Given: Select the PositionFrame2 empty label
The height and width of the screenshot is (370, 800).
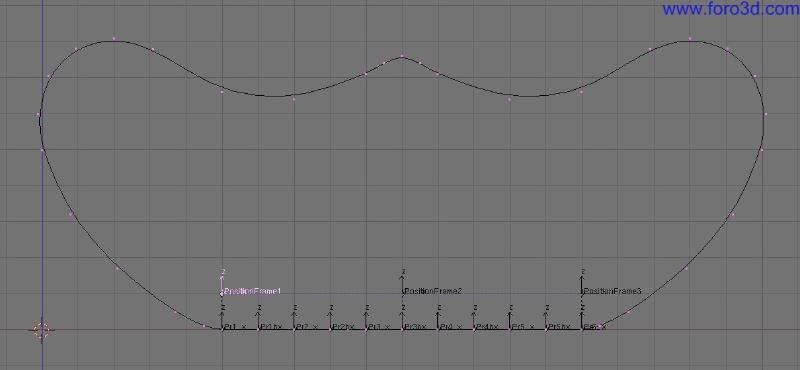Looking at the screenshot, I should click(x=433, y=291).
